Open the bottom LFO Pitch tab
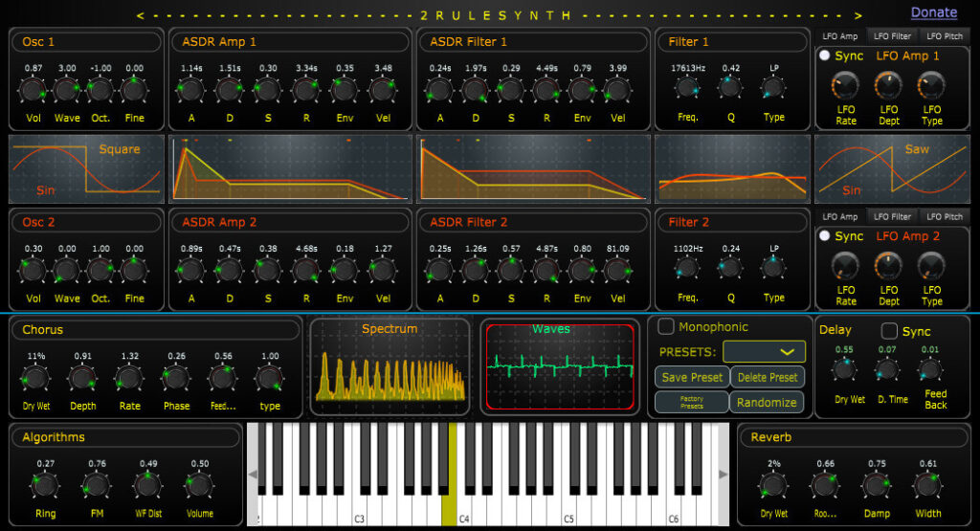 pyautogui.click(x=944, y=216)
